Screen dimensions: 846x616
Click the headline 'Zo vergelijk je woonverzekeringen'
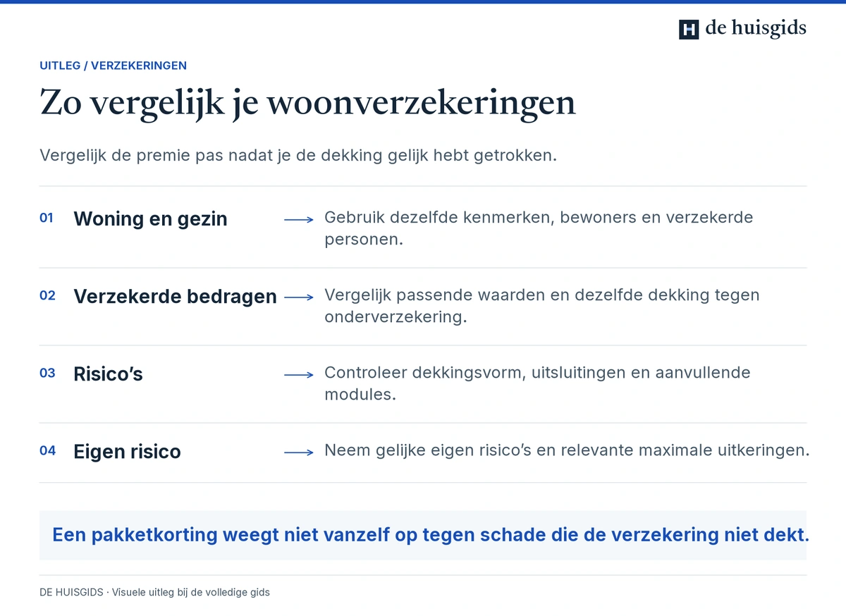(307, 104)
